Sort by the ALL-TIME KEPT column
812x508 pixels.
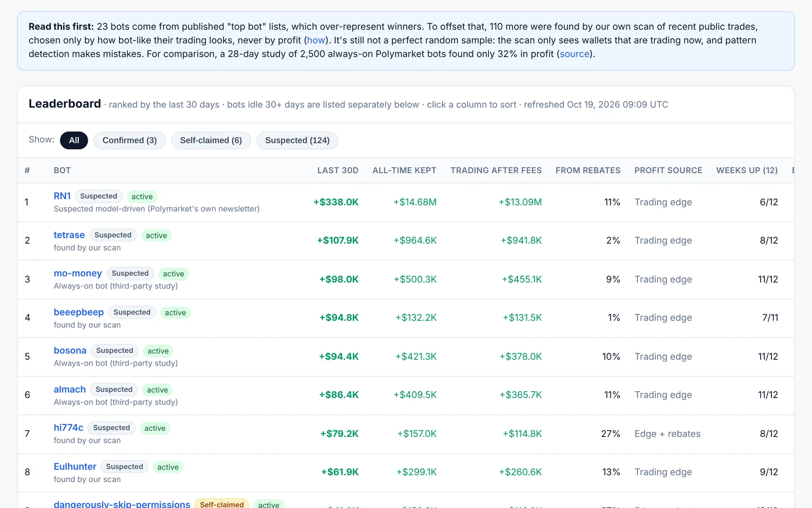point(404,171)
